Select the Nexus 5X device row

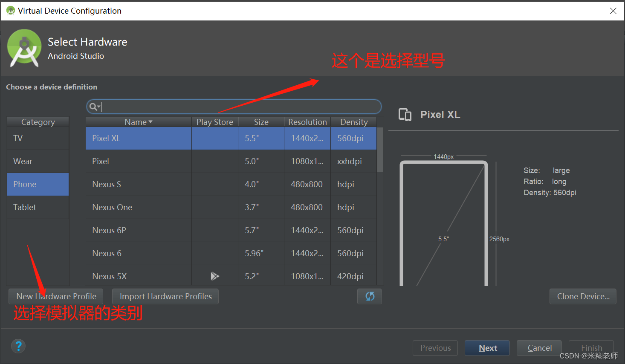point(231,275)
